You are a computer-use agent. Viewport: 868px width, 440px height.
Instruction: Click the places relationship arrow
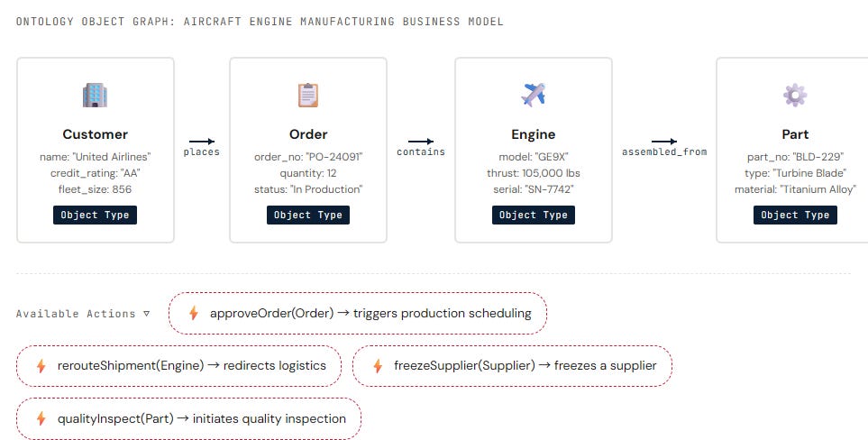coord(202,142)
